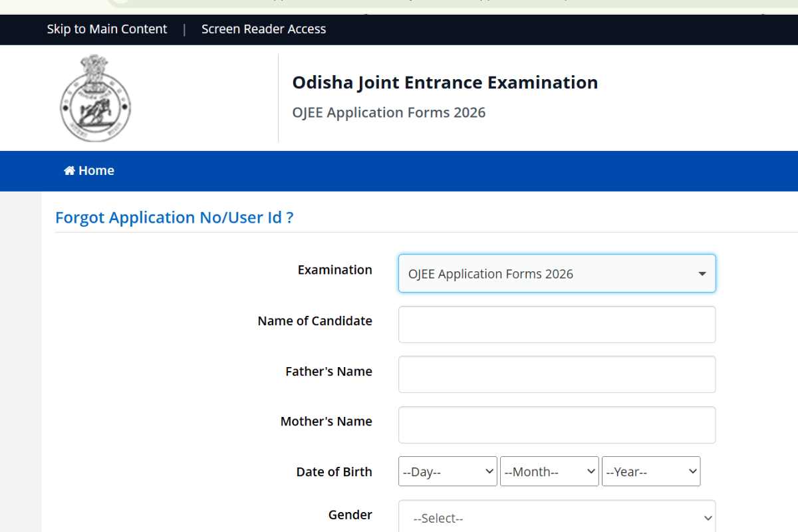Click the OJEE Application Forms 2026 heading
798x532 pixels.
coord(389,112)
